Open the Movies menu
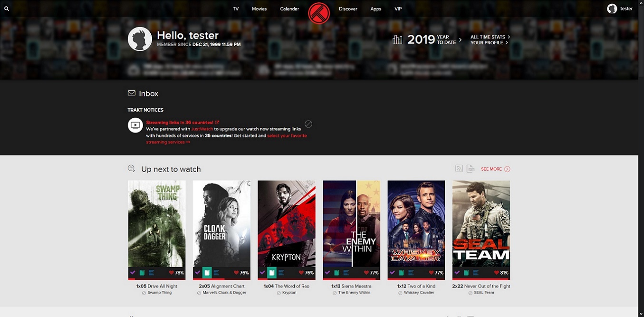The height and width of the screenshot is (317, 644). point(260,9)
